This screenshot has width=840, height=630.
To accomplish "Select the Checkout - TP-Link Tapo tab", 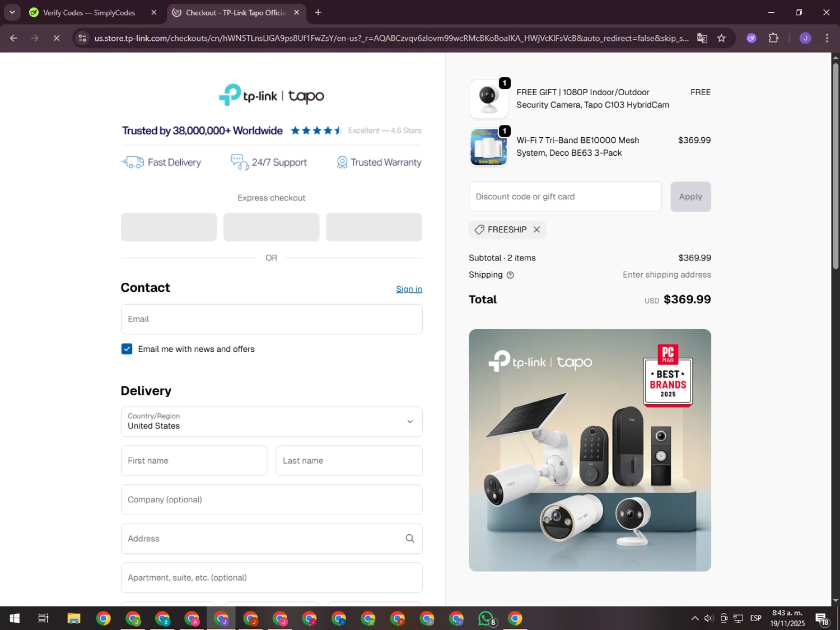I will 236,12.
